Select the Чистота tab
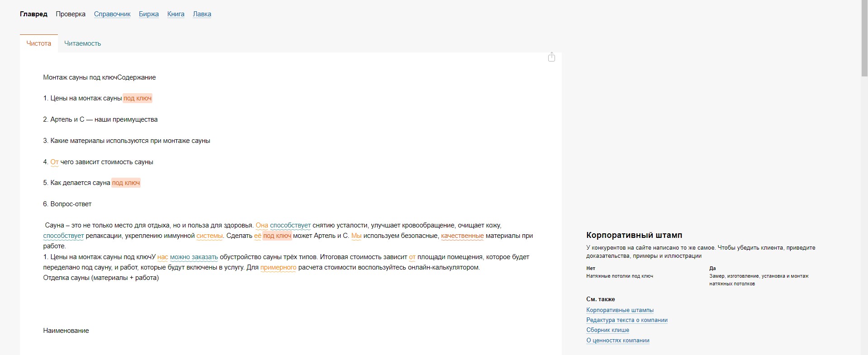The height and width of the screenshot is (355, 868). (39, 43)
